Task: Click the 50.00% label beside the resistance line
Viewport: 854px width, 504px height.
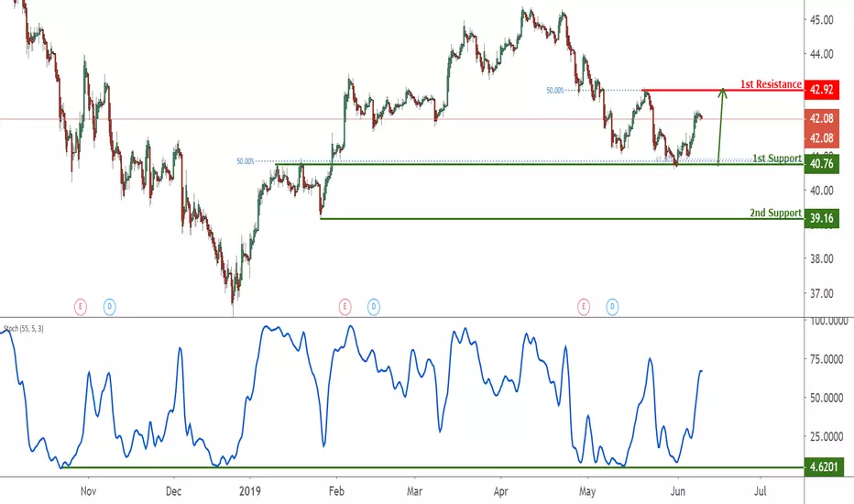Action: [555, 91]
